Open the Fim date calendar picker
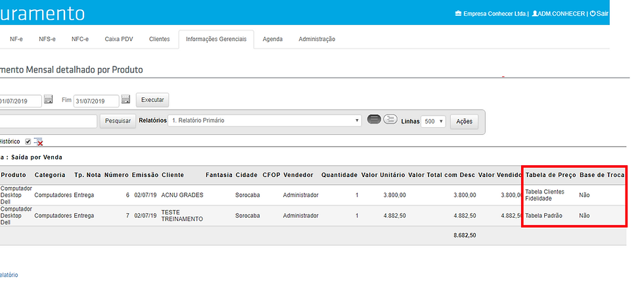Viewport: 644px width, 287px height. pyautogui.click(x=126, y=99)
